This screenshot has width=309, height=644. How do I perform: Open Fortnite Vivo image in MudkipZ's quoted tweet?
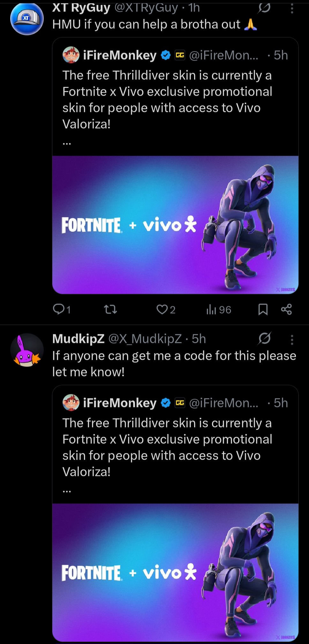click(x=175, y=572)
